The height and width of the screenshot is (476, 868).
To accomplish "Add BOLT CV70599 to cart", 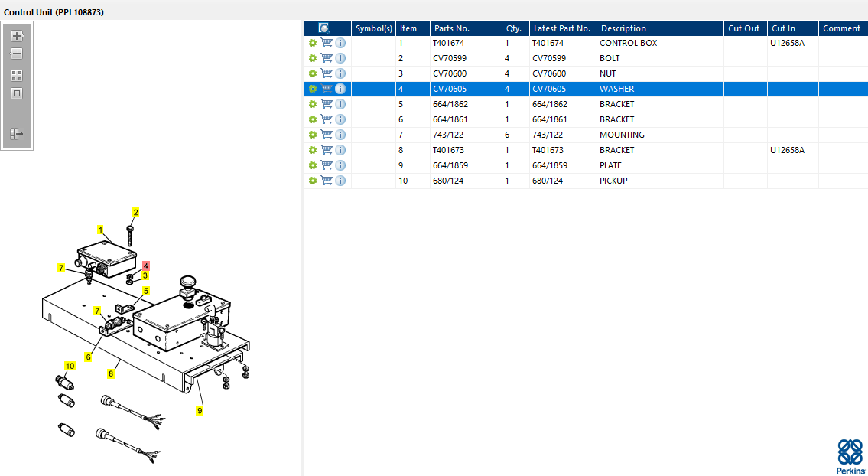I will [327, 58].
